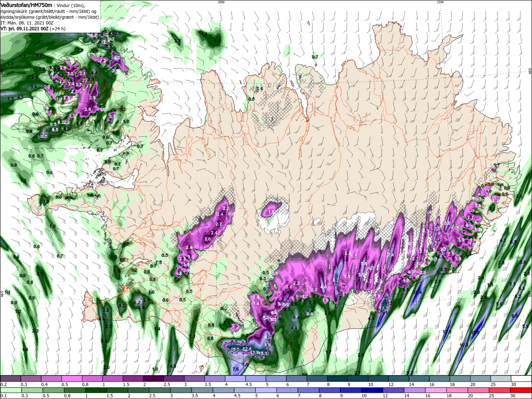Click the 7.9 precipitation value on the map
Viewport: 532px width, 399px height.
pyautogui.click(x=245, y=365)
